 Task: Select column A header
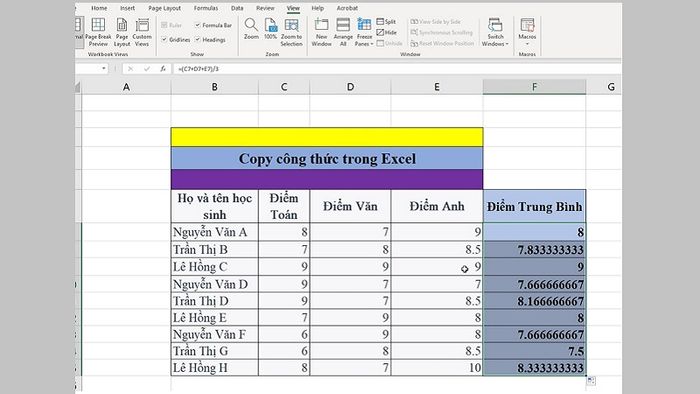click(126, 87)
